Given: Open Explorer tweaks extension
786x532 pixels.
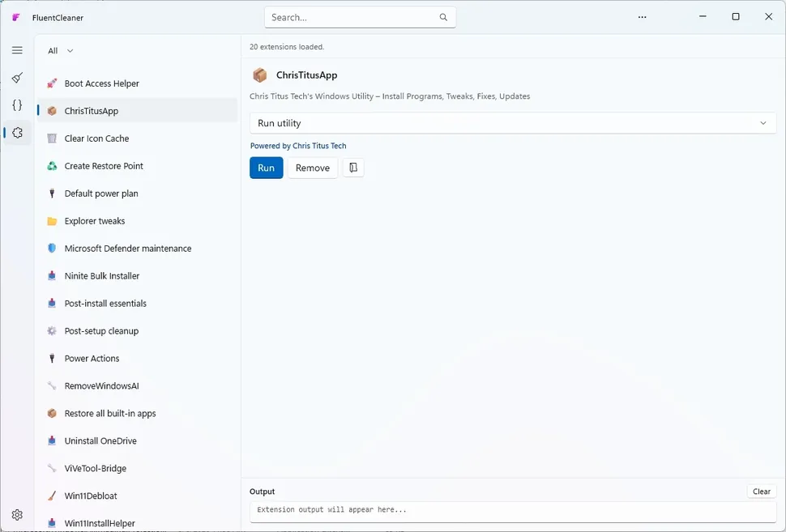Looking at the screenshot, I should click(138, 221).
